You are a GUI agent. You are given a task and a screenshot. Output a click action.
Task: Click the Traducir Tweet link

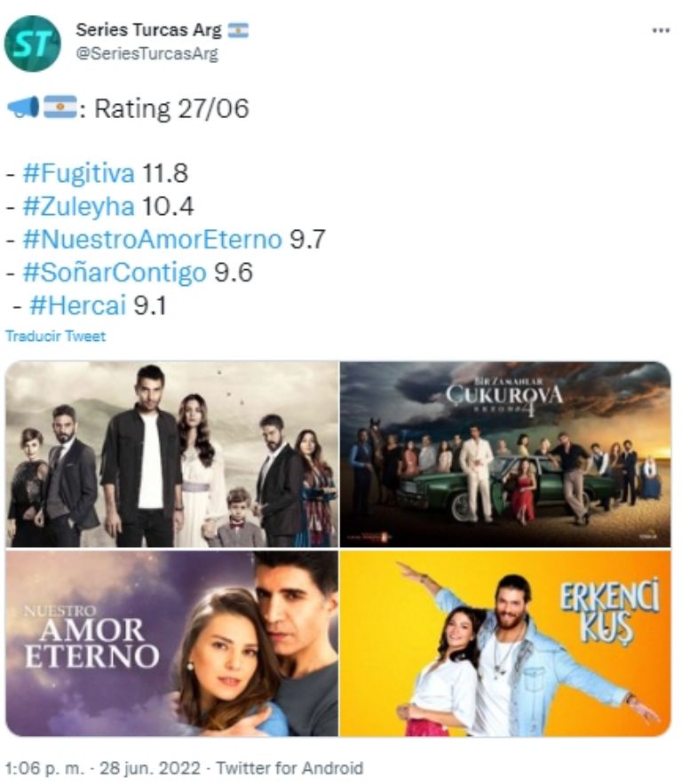55,336
